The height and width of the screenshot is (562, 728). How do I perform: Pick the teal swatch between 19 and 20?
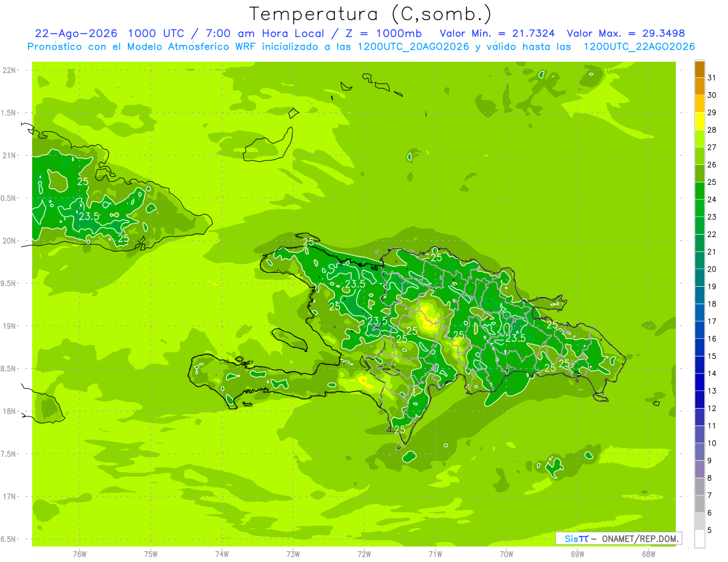[x=699, y=278]
